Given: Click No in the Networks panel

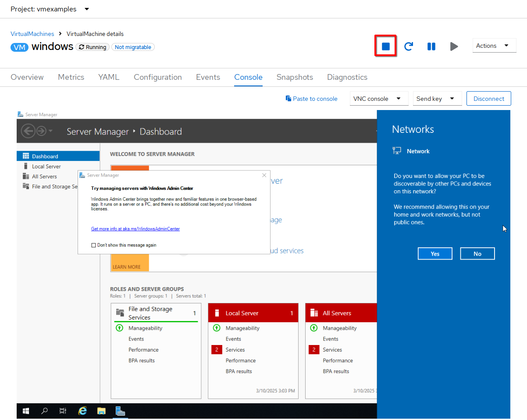Looking at the screenshot, I should pos(477,253).
